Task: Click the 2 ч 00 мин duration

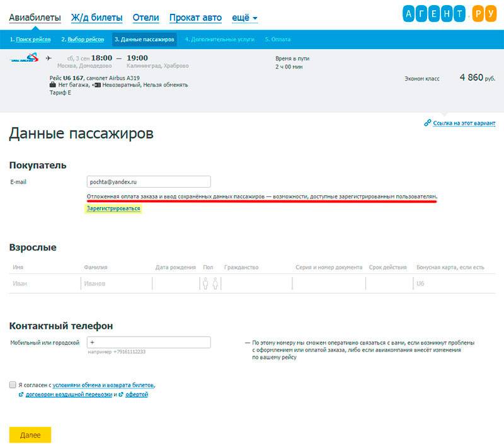Action: click(x=289, y=67)
